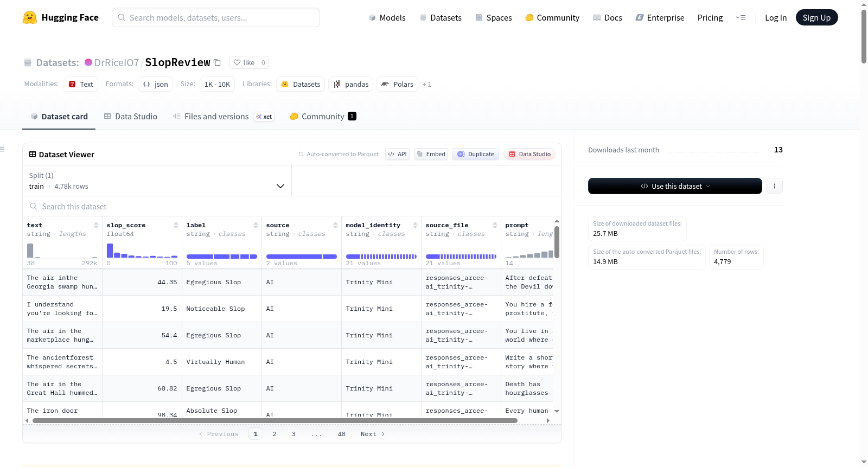Click the Dataset Viewer table icon
868x467 pixels.
click(33, 155)
